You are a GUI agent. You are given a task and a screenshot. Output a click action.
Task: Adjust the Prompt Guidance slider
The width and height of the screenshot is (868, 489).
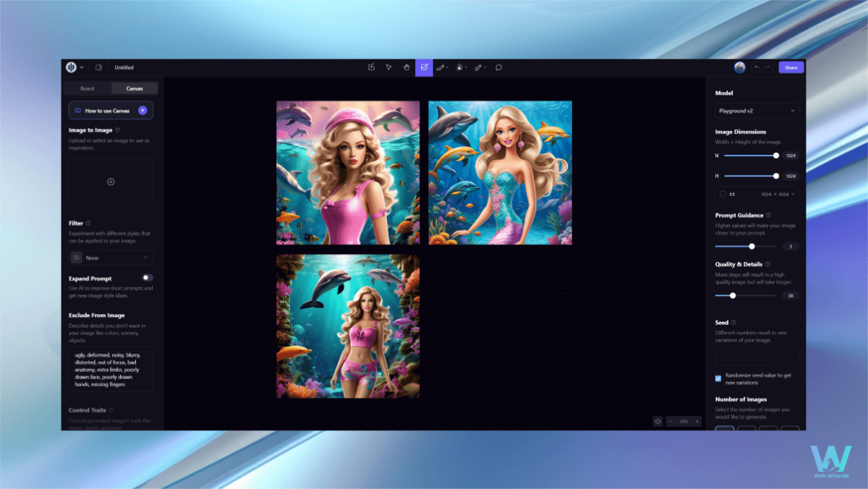[746, 246]
